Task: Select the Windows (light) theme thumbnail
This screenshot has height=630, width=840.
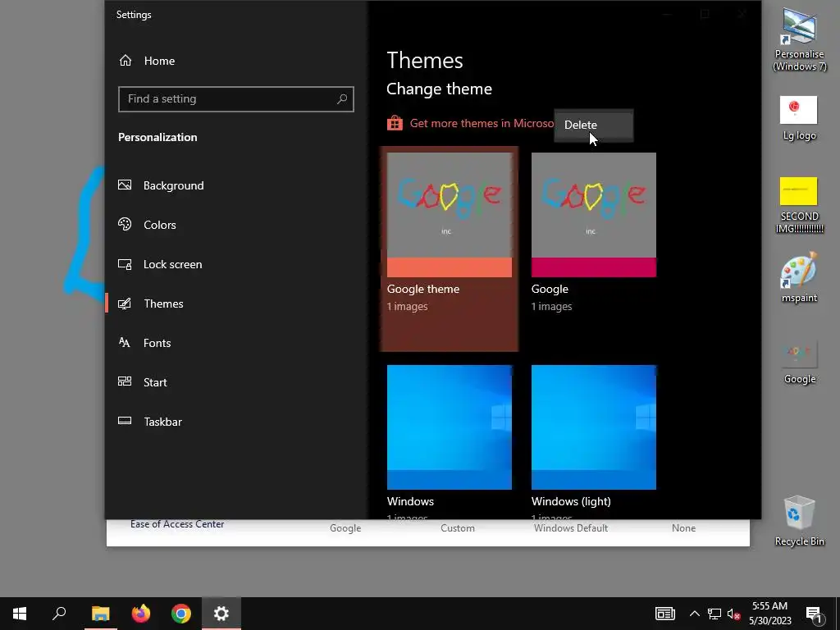Action: (594, 427)
